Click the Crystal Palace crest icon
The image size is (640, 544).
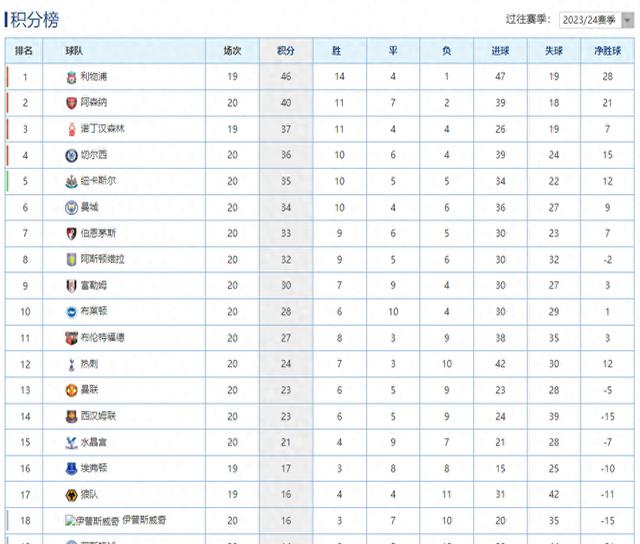coord(71,441)
